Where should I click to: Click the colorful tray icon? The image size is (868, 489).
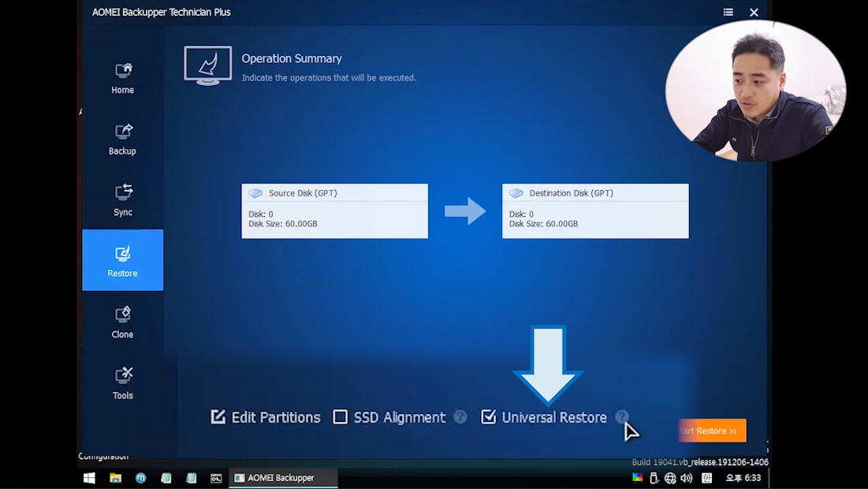tap(638, 478)
